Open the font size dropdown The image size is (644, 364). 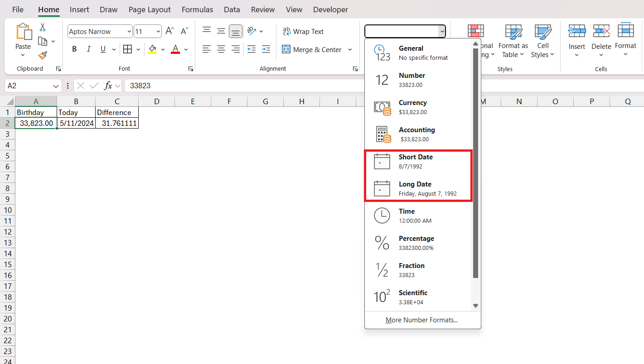tap(158, 32)
